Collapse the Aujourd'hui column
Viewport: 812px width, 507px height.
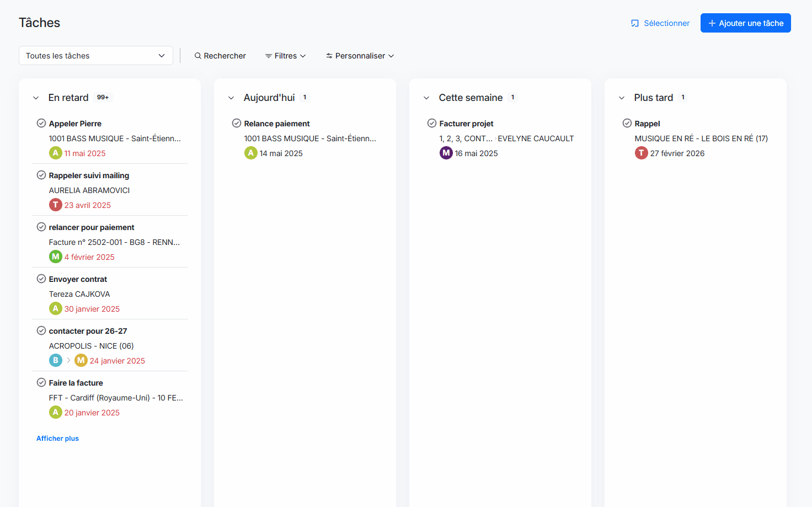[231, 98]
